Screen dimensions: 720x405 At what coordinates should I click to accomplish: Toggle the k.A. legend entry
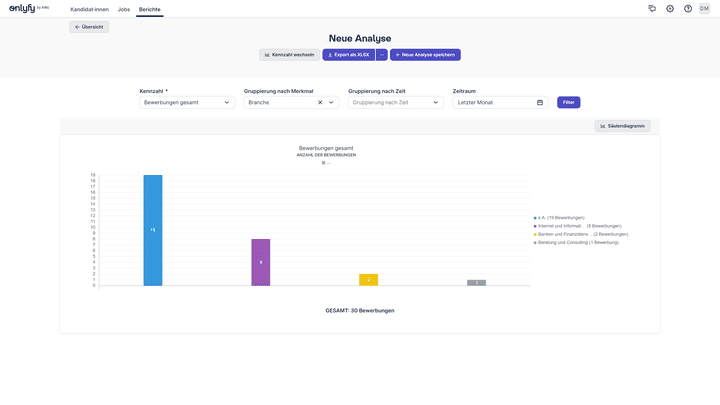(x=560, y=218)
